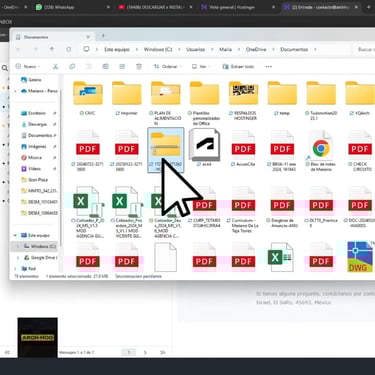Open the Gran Plaza folder in navigation pane
Screen dimensions: 375x375
[x=35, y=180]
